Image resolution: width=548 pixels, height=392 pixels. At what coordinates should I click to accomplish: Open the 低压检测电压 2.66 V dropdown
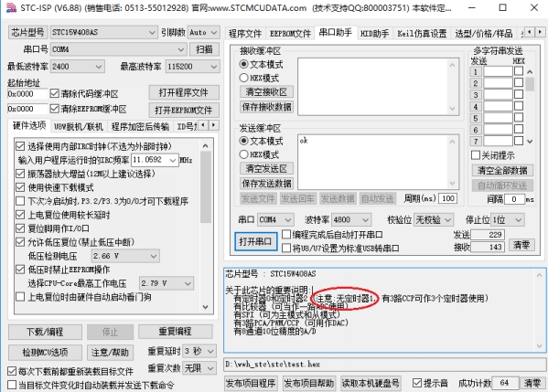click(125, 256)
